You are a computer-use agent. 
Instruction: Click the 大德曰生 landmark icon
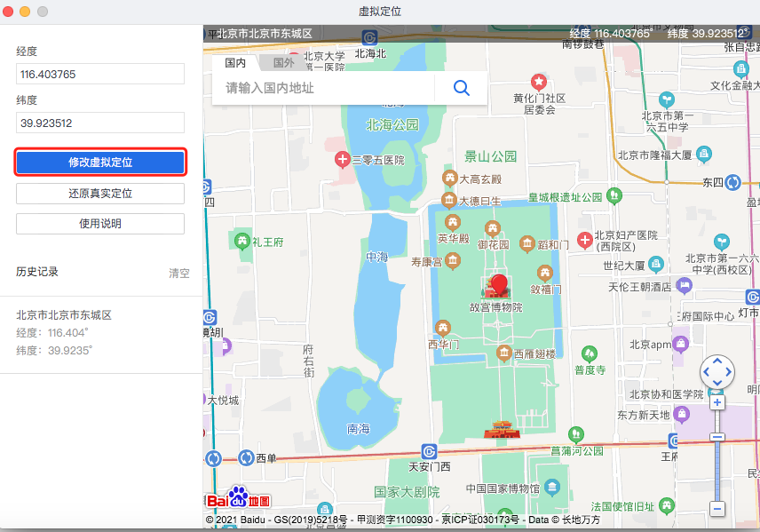tap(449, 200)
